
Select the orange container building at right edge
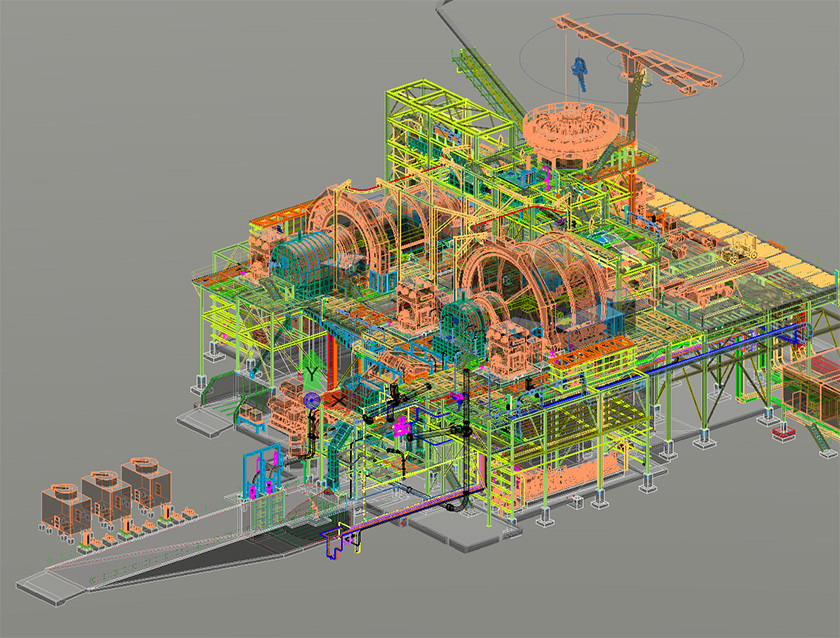click(x=812, y=387)
